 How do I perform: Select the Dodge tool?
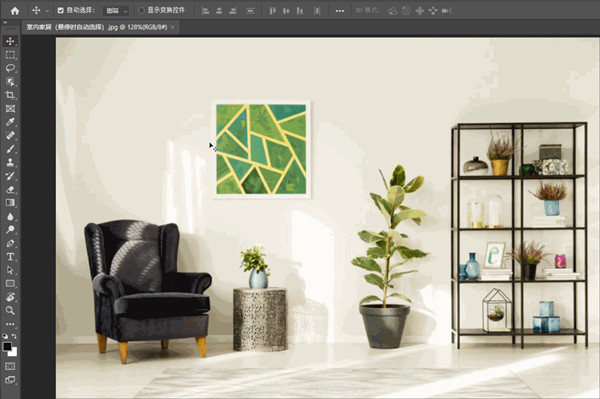[10, 230]
